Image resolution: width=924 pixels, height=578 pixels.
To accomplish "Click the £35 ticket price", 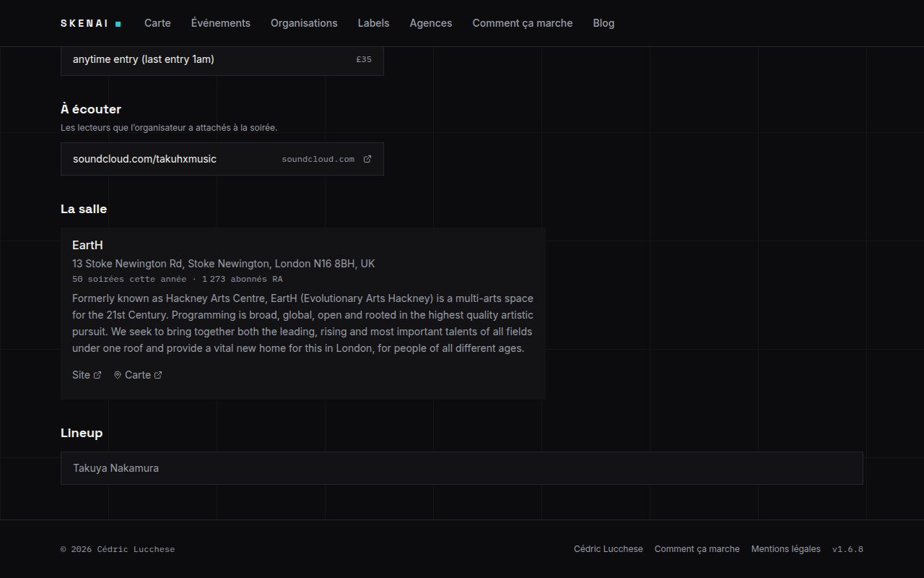I will tap(364, 59).
